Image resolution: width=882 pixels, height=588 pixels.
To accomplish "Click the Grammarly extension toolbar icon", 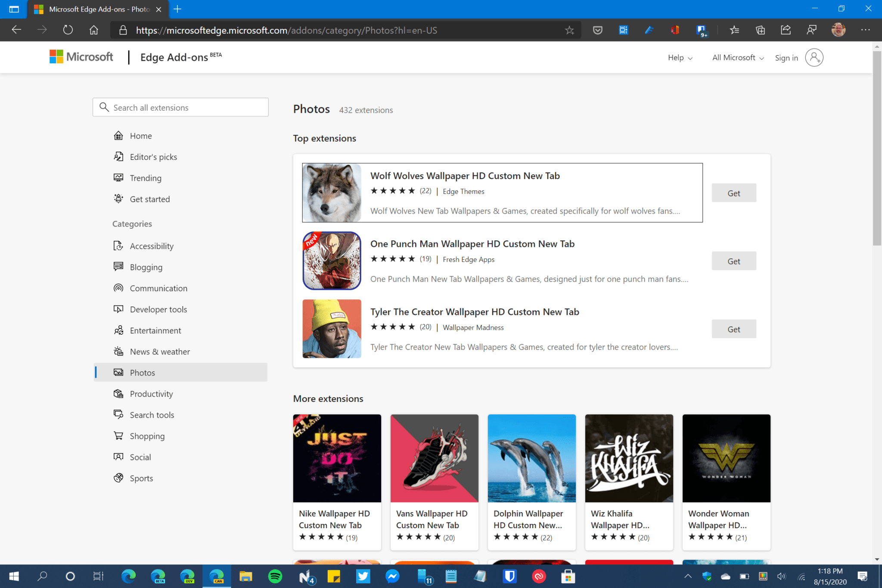I will 649,30.
